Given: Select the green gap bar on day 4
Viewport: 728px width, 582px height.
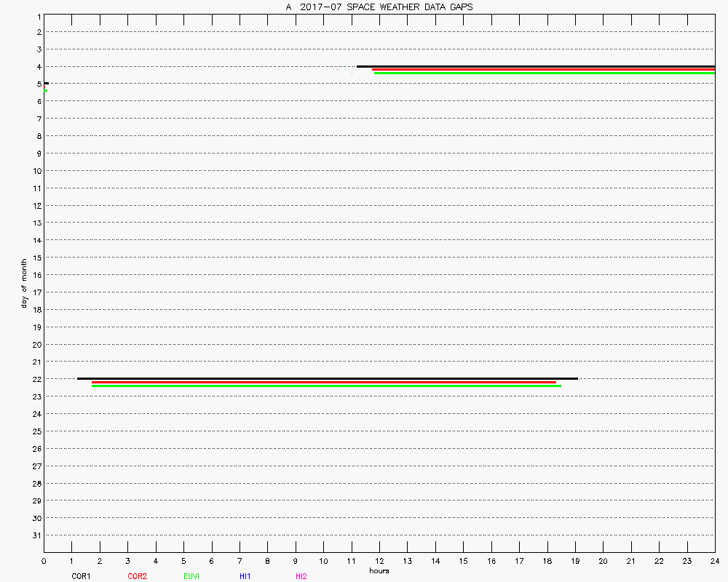Looking at the screenshot, I should [x=544, y=73].
